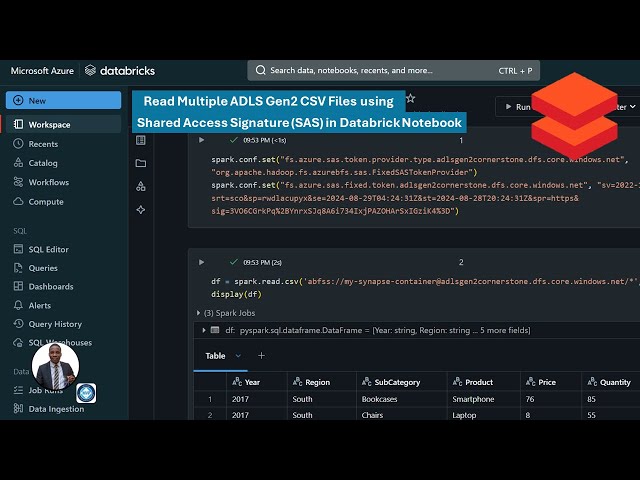Open Catalog in the sidebar
The height and width of the screenshot is (480, 640).
point(42,163)
